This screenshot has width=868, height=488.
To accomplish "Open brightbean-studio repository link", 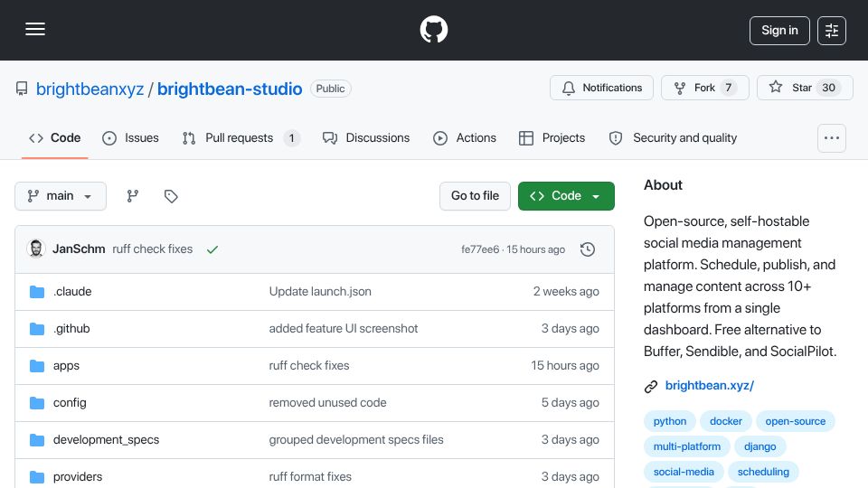I will [230, 89].
